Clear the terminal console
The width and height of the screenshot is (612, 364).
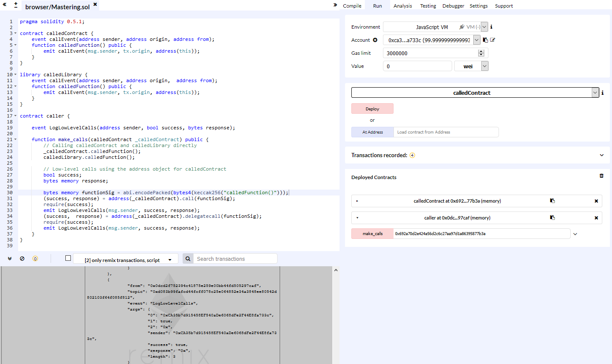(22, 259)
